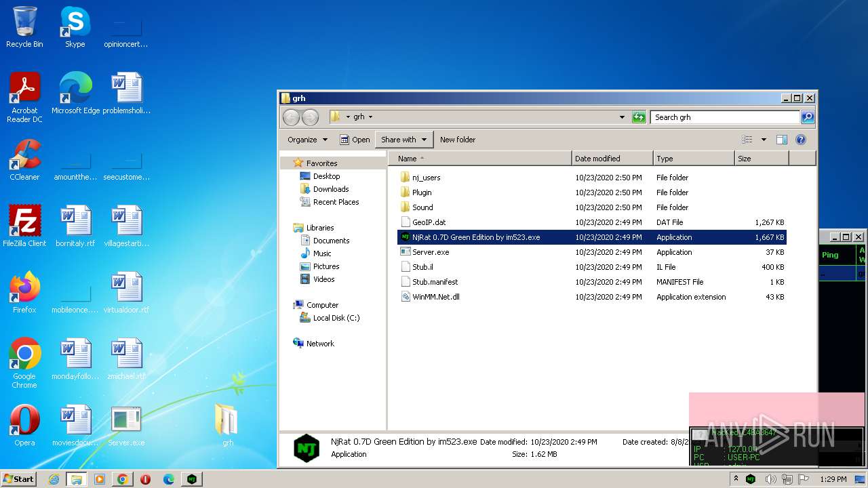Image resolution: width=868 pixels, height=488 pixels.
Task: Select the GeoIP.dat file
Action: (591, 222)
